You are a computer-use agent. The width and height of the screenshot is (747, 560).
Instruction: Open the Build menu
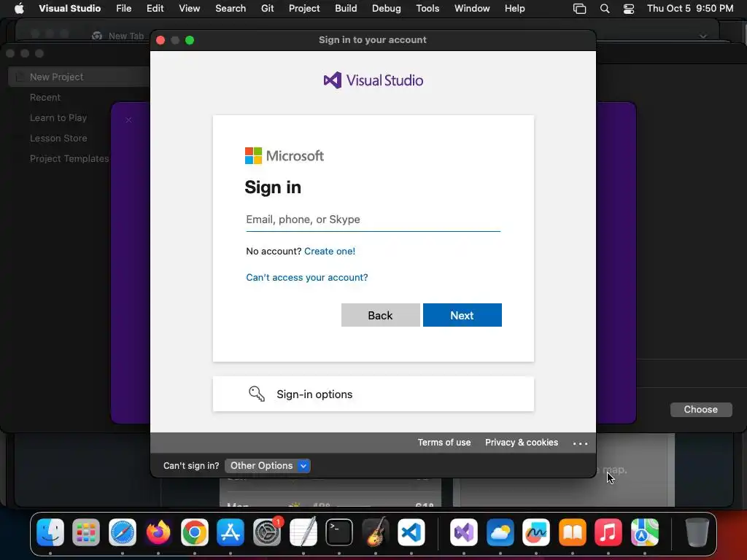(x=346, y=9)
